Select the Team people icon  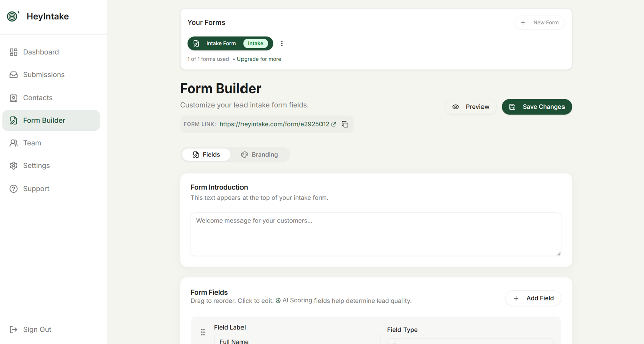tap(13, 143)
